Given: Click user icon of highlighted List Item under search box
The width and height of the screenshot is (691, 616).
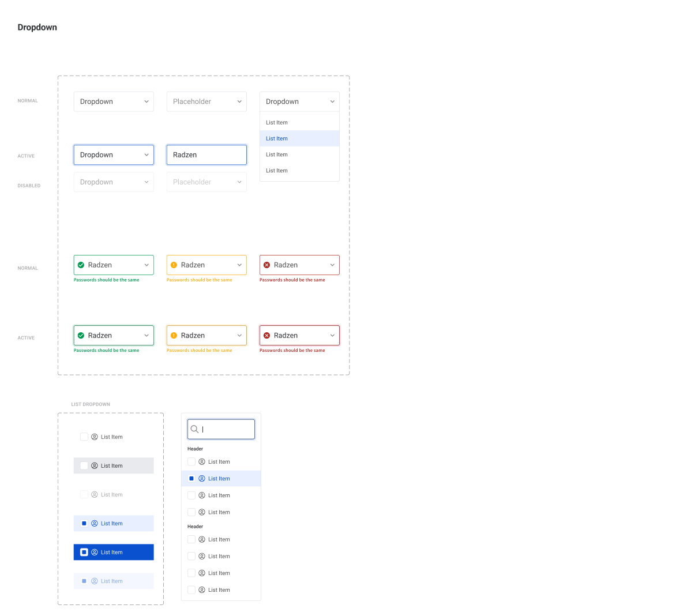Looking at the screenshot, I should click(202, 478).
